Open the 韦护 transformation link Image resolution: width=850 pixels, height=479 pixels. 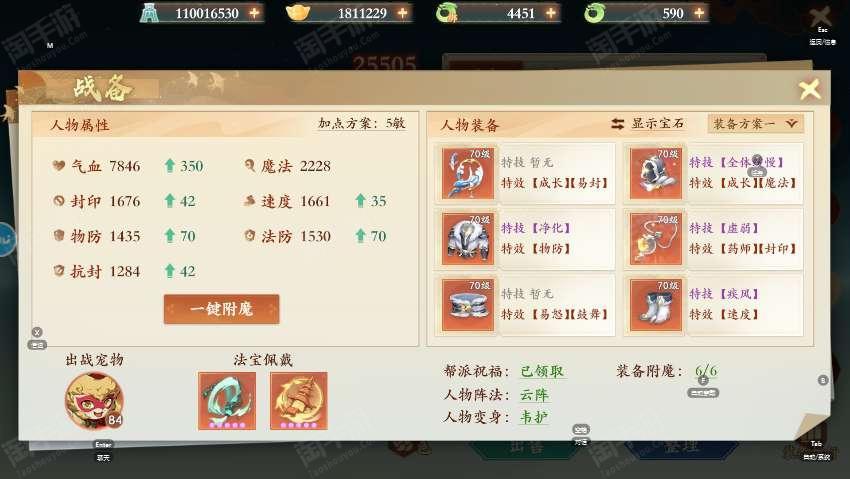click(x=534, y=417)
